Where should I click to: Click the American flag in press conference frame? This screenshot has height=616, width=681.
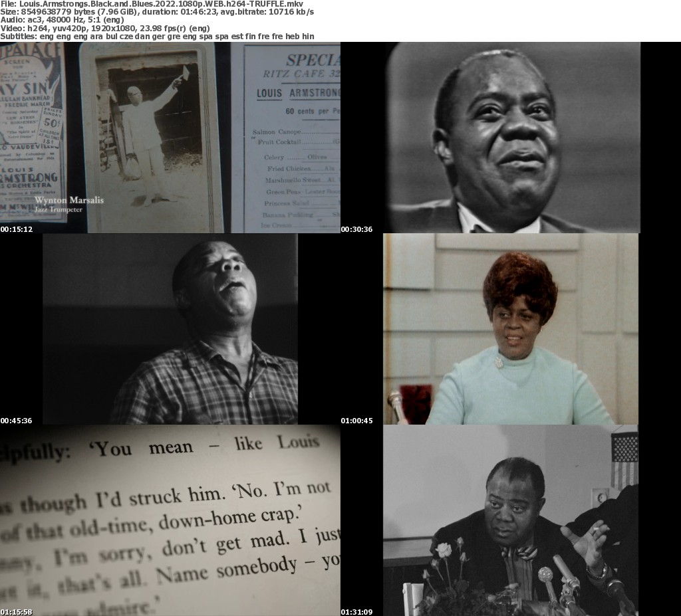624,459
